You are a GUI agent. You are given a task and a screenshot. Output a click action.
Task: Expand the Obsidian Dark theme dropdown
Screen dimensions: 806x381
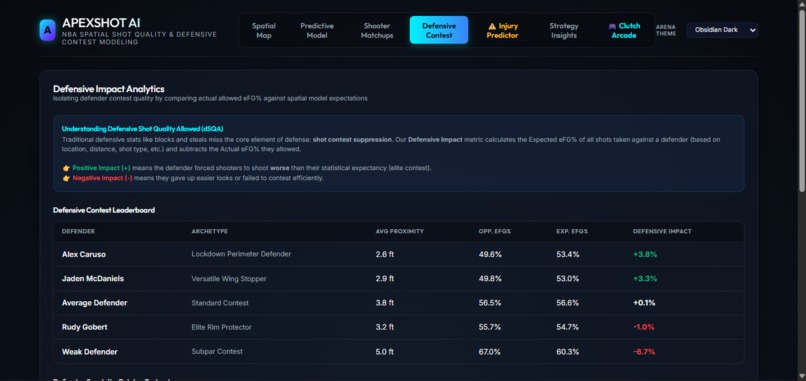click(x=722, y=30)
